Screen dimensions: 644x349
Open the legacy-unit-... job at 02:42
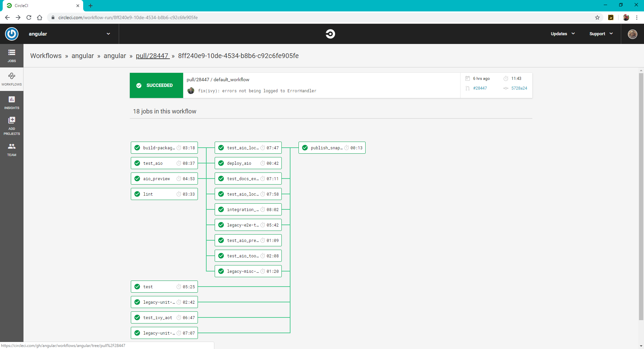[164, 302]
